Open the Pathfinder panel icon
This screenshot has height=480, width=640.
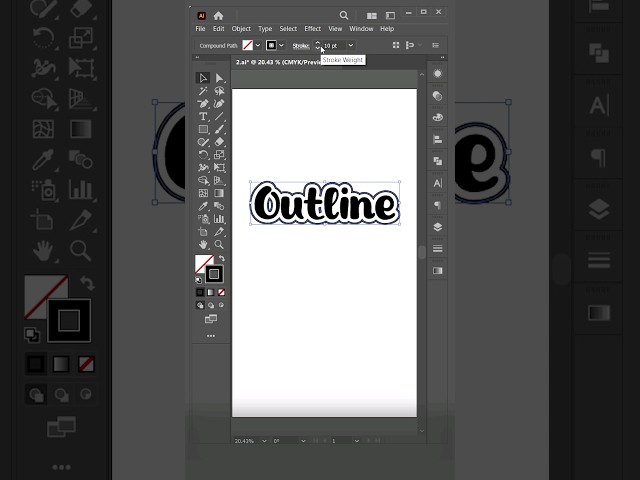point(438,161)
